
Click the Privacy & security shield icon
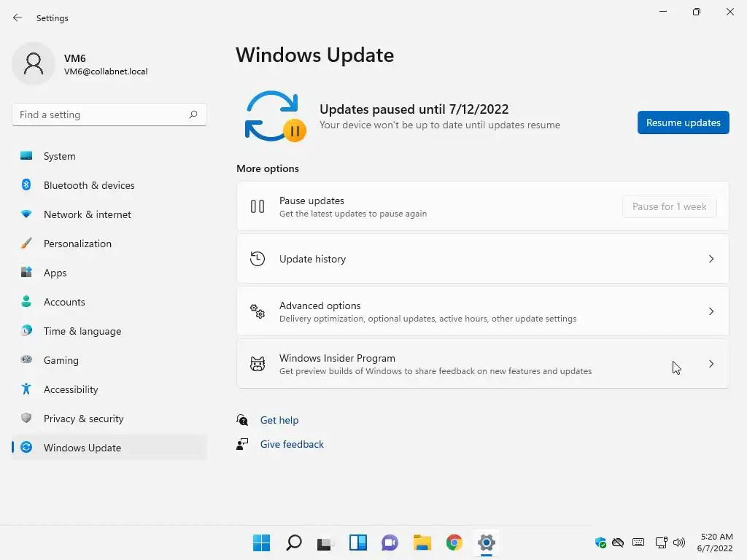click(x=26, y=418)
